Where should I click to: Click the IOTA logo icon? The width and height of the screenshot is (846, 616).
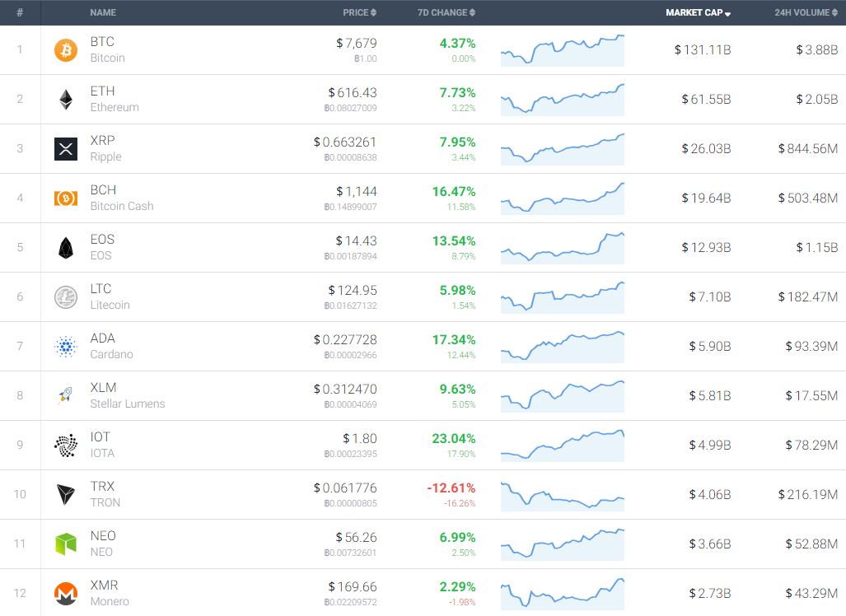click(x=66, y=446)
